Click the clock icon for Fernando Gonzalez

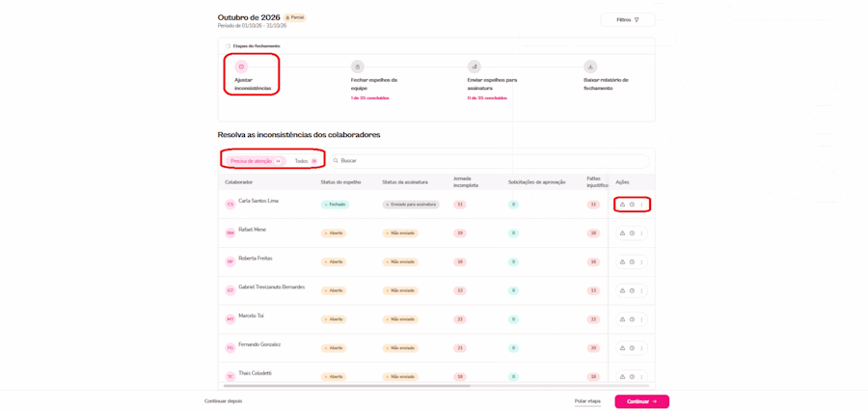[632, 348]
